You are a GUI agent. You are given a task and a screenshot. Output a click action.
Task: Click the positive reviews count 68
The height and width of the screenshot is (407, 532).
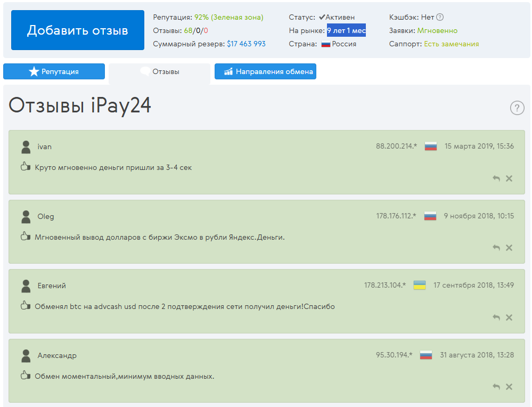coord(188,30)
